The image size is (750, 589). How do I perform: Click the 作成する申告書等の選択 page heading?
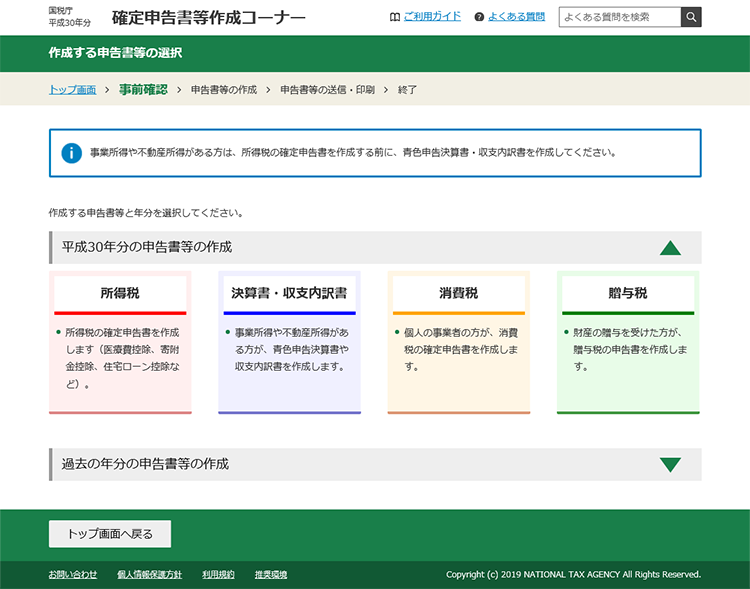[x=115, y=53]
